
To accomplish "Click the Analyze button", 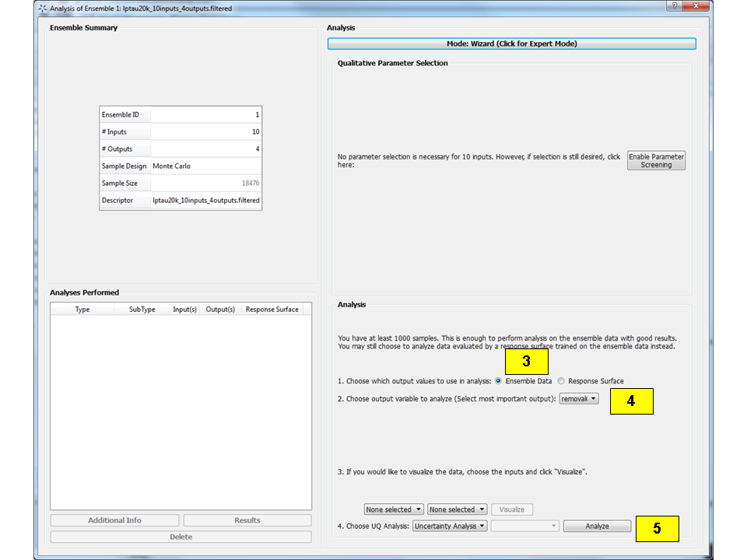I will (597, 525).
